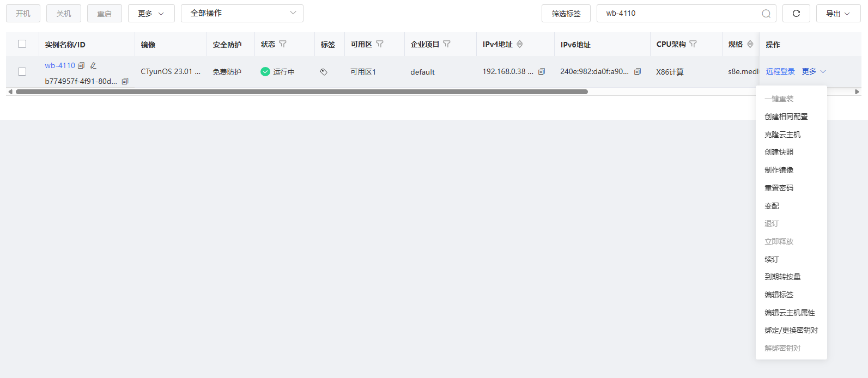868x378 pixels.
Task: Copy the IPv6 address 240e:982:da0f:a90...
Action: (x=638, y=71)
